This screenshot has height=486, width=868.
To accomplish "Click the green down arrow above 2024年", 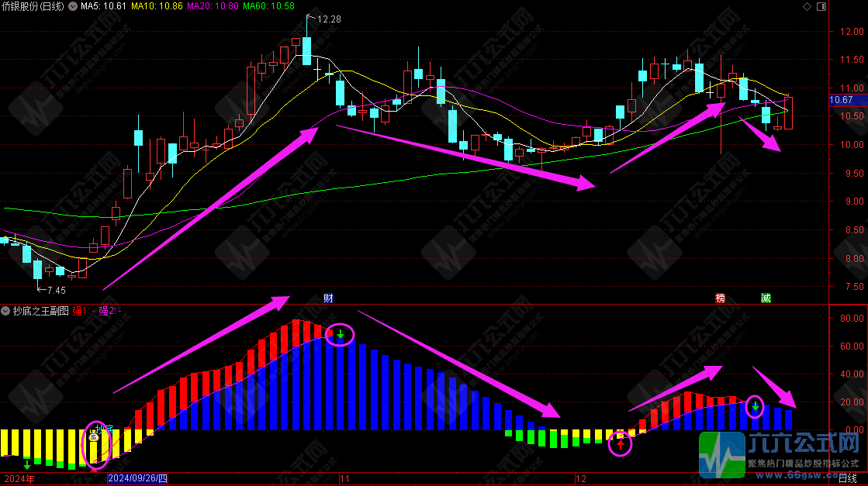I will click(27, 464).
